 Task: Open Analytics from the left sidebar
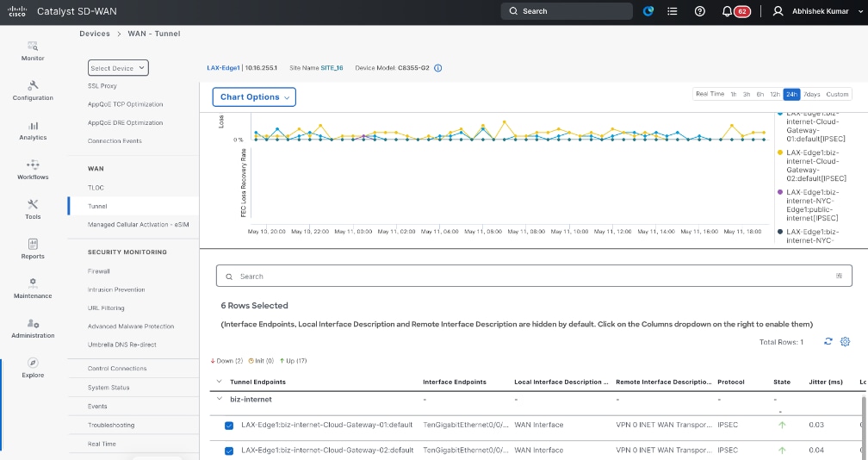point(33,130)
